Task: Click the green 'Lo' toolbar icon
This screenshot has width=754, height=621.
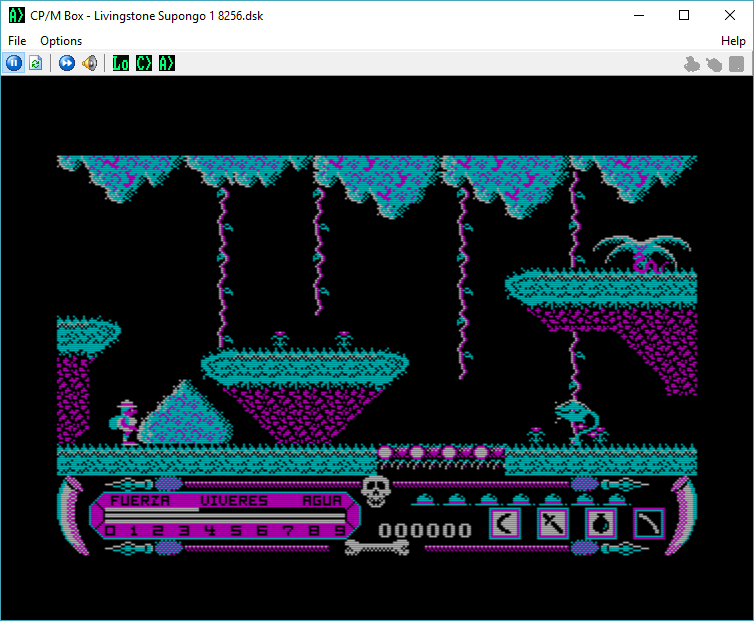Action: [x=121, y=63]
